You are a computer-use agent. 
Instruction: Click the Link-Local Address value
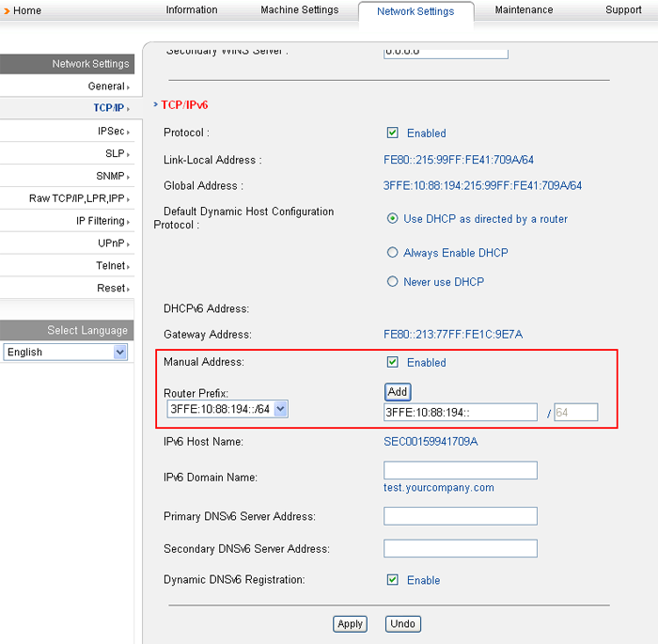tap(459, 160)
